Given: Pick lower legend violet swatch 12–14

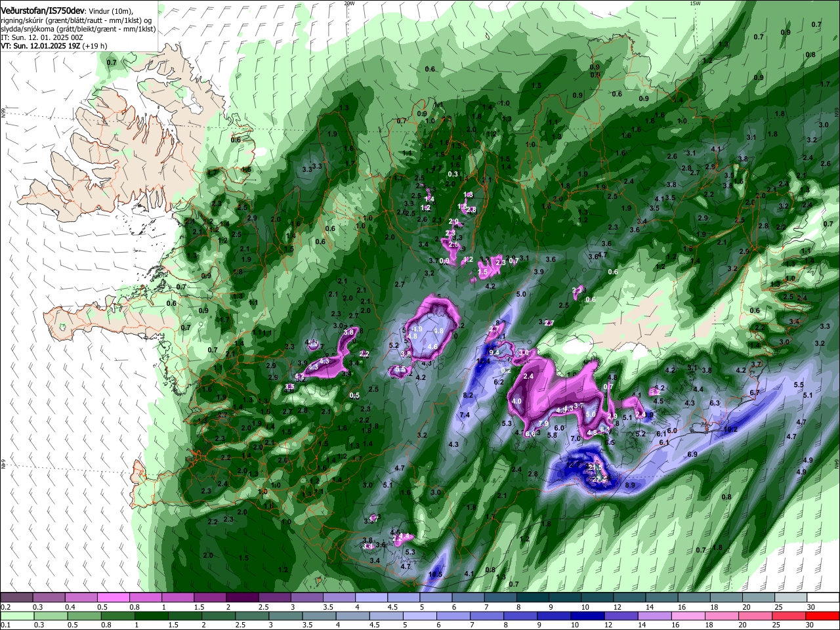Looking at the screenshot, I should [x=621, y=616].
